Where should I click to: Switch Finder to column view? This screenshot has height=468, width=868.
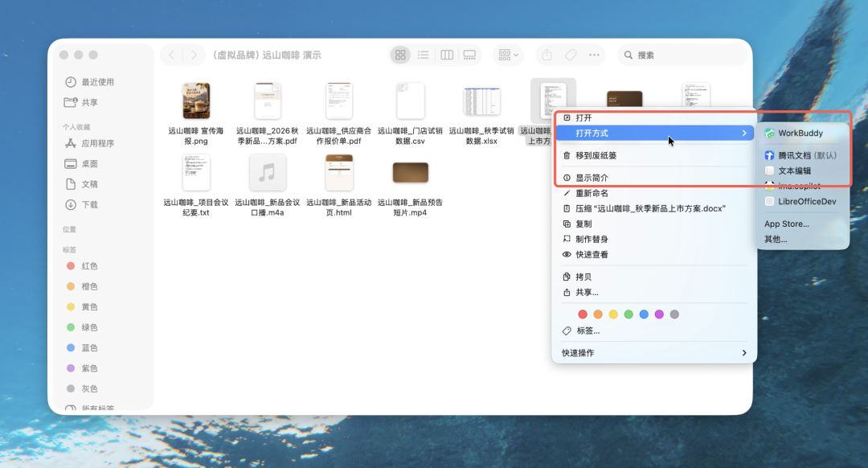(447, 55)
